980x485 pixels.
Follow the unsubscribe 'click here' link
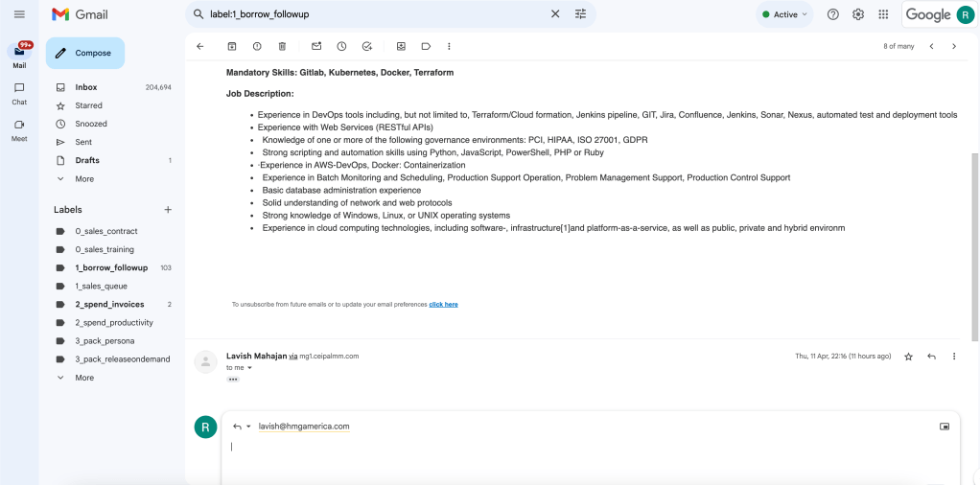pyautogui.click(x=443, y=305)
